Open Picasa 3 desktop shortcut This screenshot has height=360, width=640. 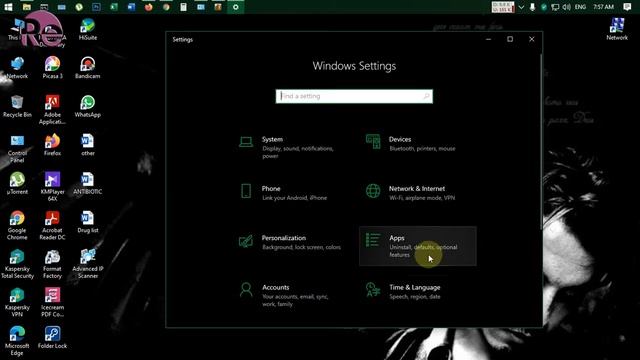(53, 68)
